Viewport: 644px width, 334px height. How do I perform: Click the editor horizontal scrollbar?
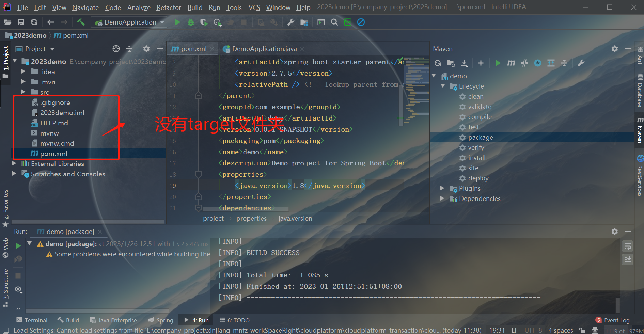(245, 209)
